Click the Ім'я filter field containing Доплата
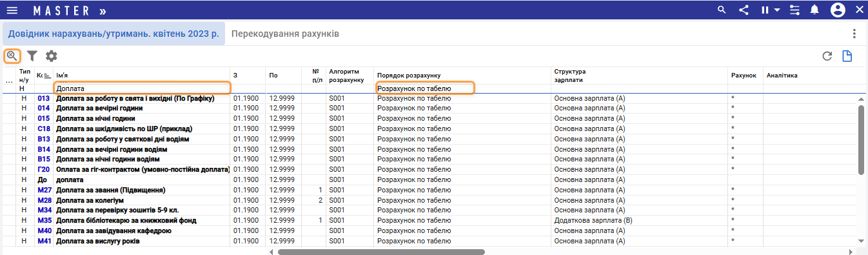 tap(142, 88)
